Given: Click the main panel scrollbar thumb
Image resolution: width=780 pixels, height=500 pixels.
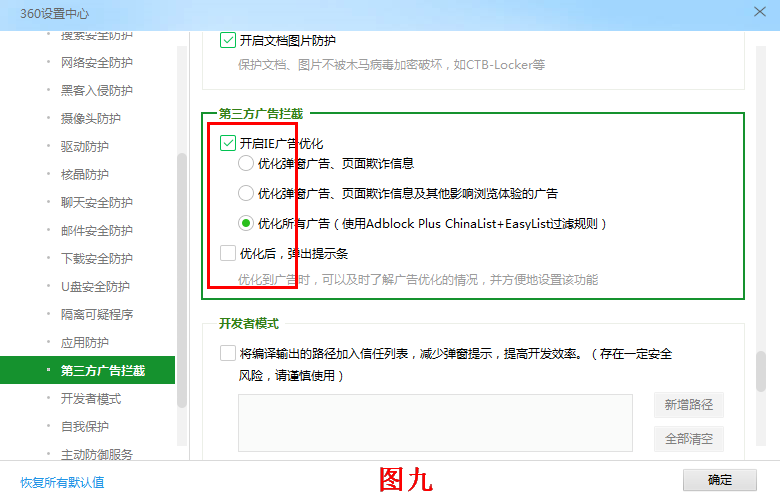Looking at the screenshot, I should tap(761, 372).
